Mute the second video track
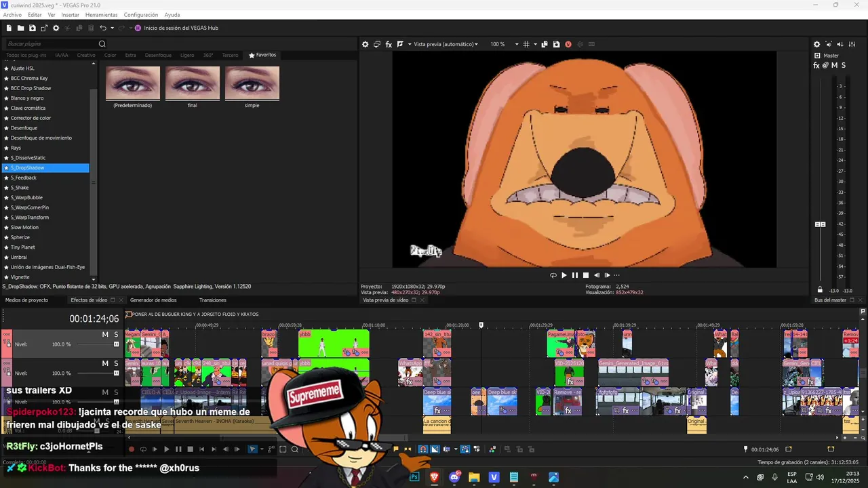This screenshot has height=488, width=868. click(x=105, y=363)
